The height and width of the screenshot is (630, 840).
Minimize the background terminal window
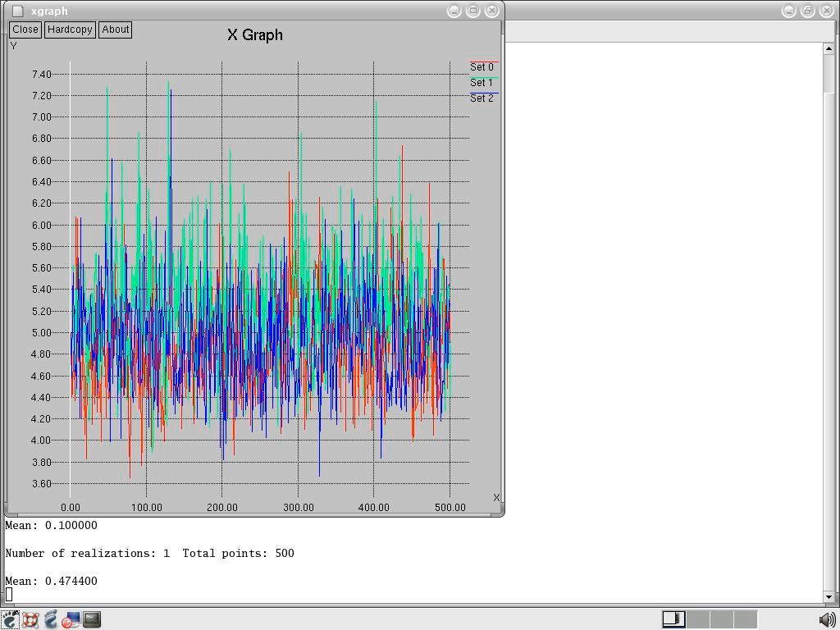(x=788, y=11)
